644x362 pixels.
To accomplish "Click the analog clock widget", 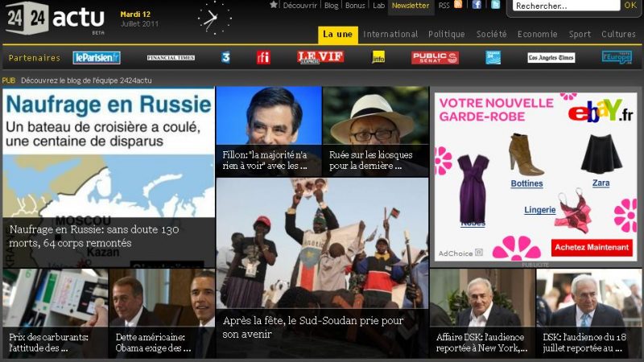I will (214, 19).
